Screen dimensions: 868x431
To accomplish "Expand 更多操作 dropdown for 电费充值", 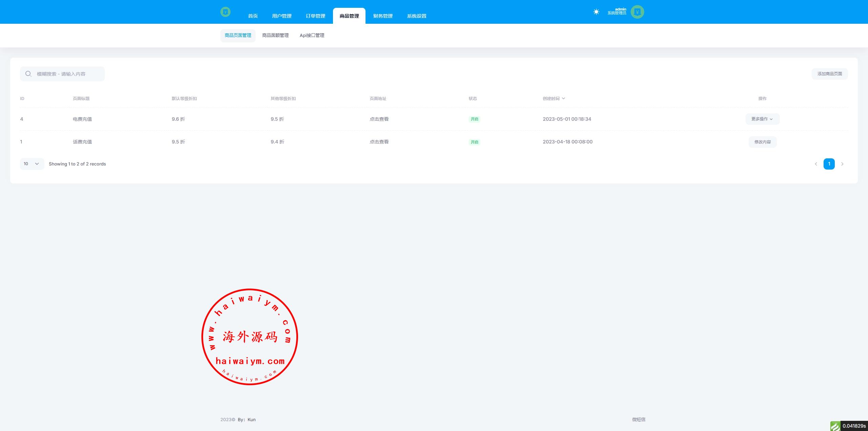I will click(762, 119).
